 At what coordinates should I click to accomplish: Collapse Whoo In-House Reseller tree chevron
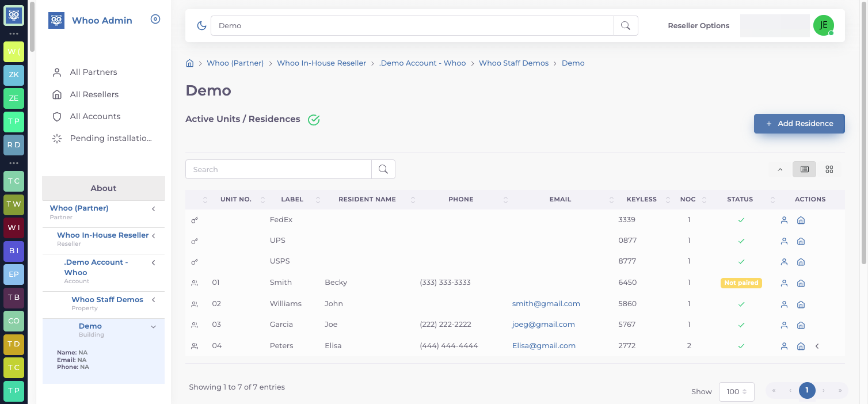click(x=154, y=236)
